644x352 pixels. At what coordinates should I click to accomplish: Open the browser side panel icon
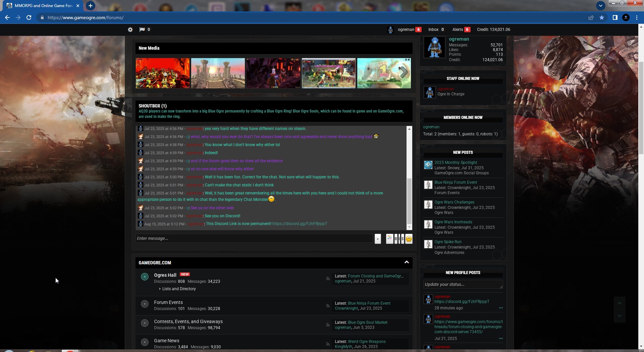(615, 17)
